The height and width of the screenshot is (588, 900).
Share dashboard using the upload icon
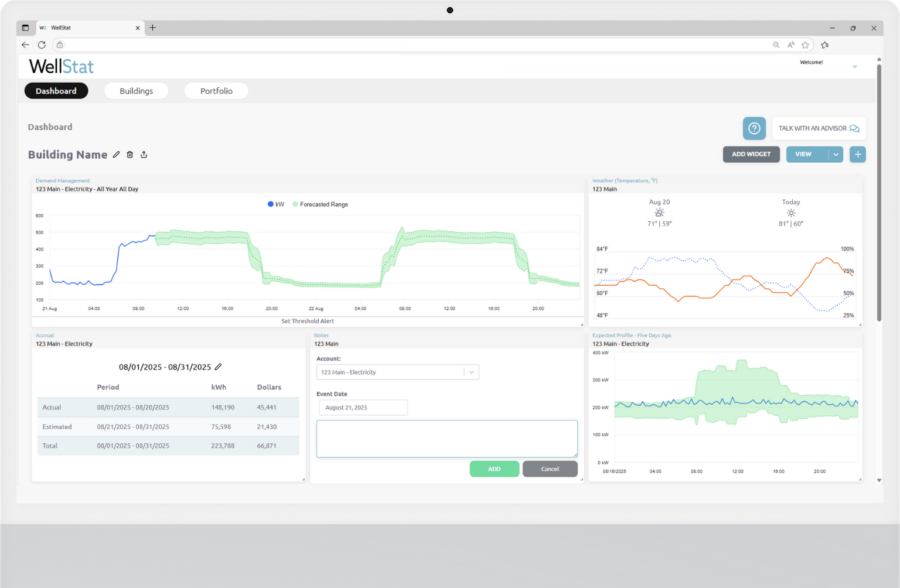coord(144,155)
